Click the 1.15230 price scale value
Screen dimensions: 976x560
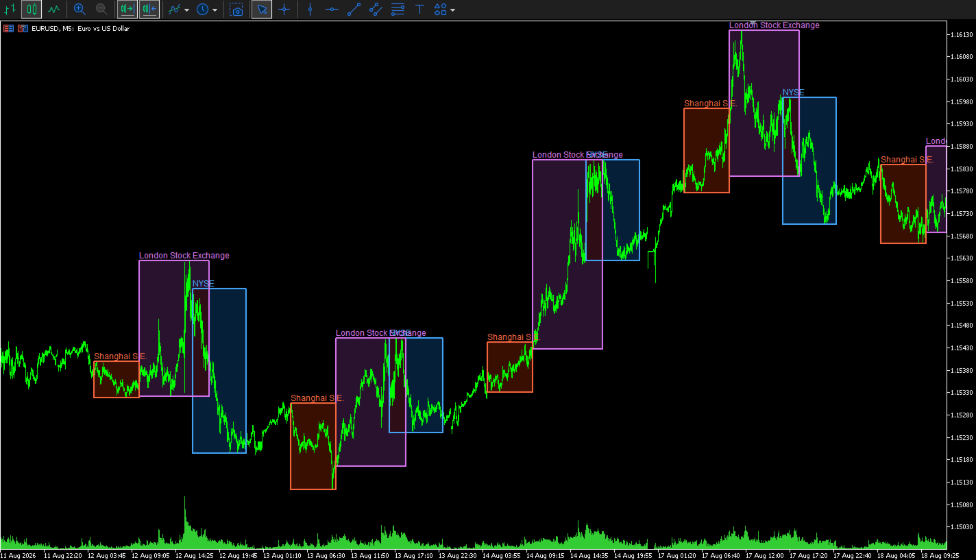962,437
